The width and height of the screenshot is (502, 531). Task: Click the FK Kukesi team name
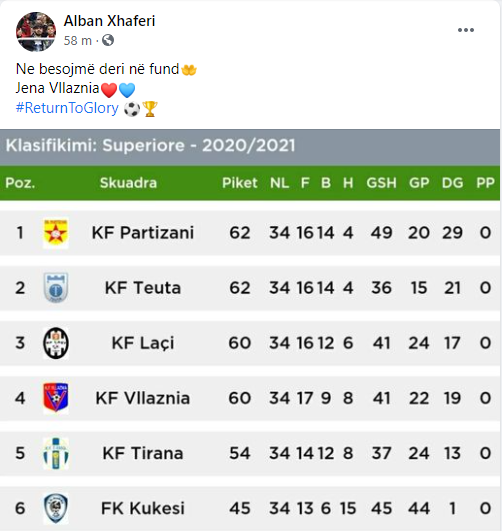143,508
